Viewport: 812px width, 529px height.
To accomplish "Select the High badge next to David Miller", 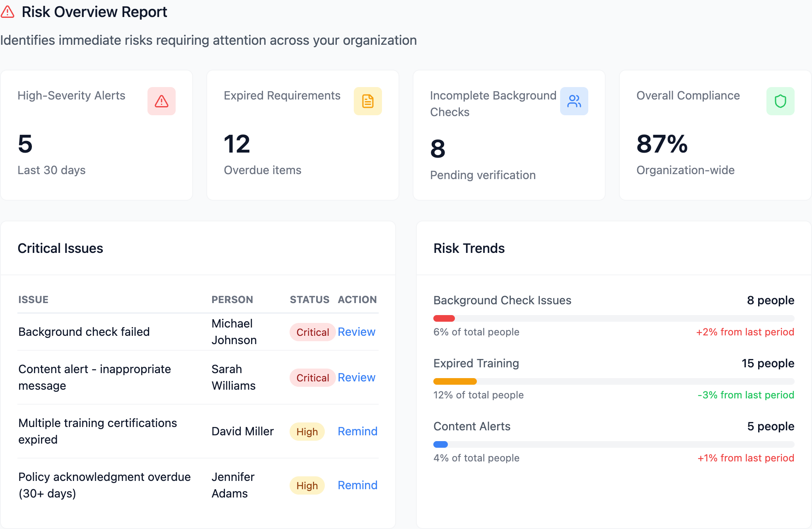I will [307, 431].
